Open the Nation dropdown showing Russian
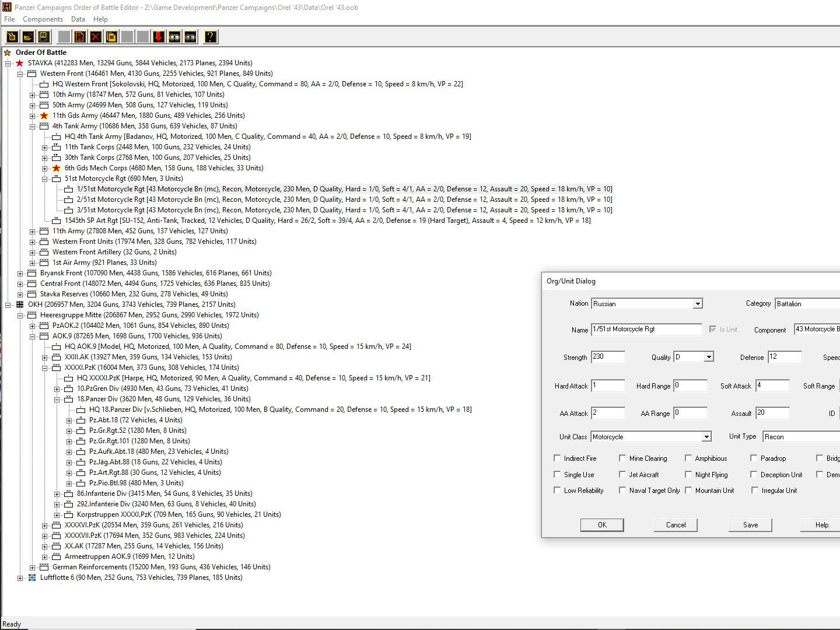The image size is (840, 630). pyautogui.click(x=697, y=304)
